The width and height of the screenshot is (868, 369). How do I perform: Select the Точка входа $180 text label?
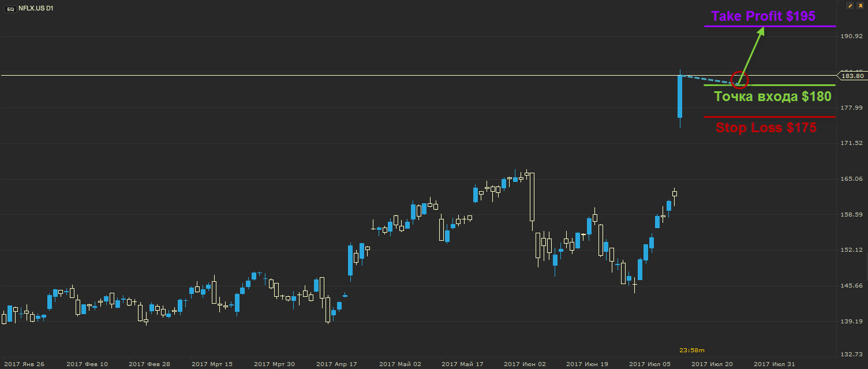point(773,96)
